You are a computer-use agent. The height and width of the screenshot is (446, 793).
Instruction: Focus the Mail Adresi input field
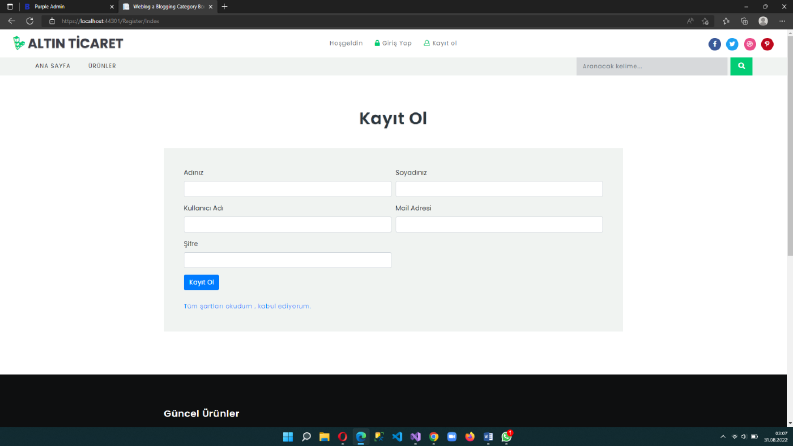499,225
